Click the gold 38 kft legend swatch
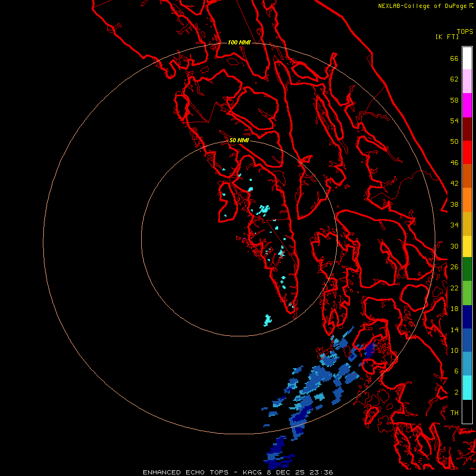 click(x=467, y=224)
